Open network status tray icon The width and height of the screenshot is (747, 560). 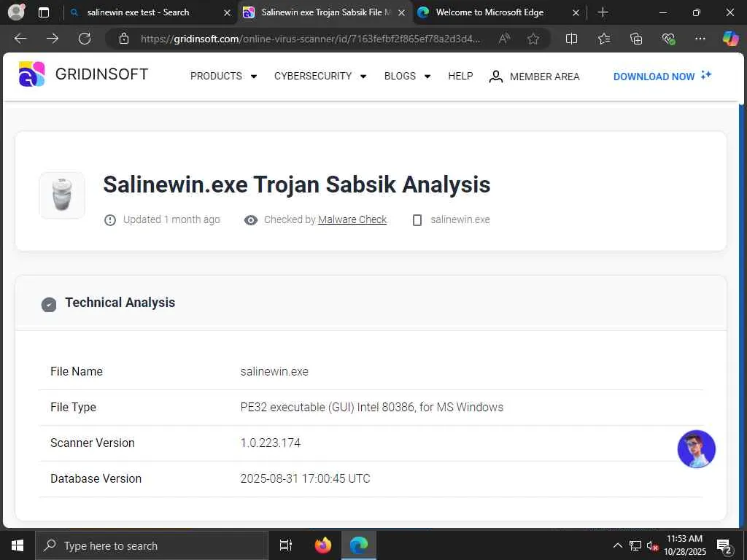click(635, 545)
